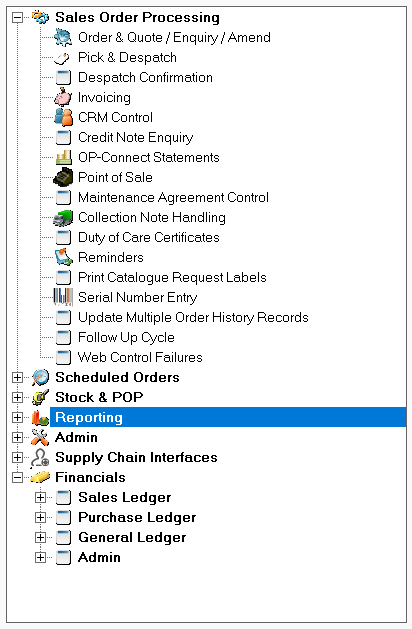Image resolution: width=412 pixels, height=629 pixels.
Task: Select the General Ledger entry
Action: 132,537
